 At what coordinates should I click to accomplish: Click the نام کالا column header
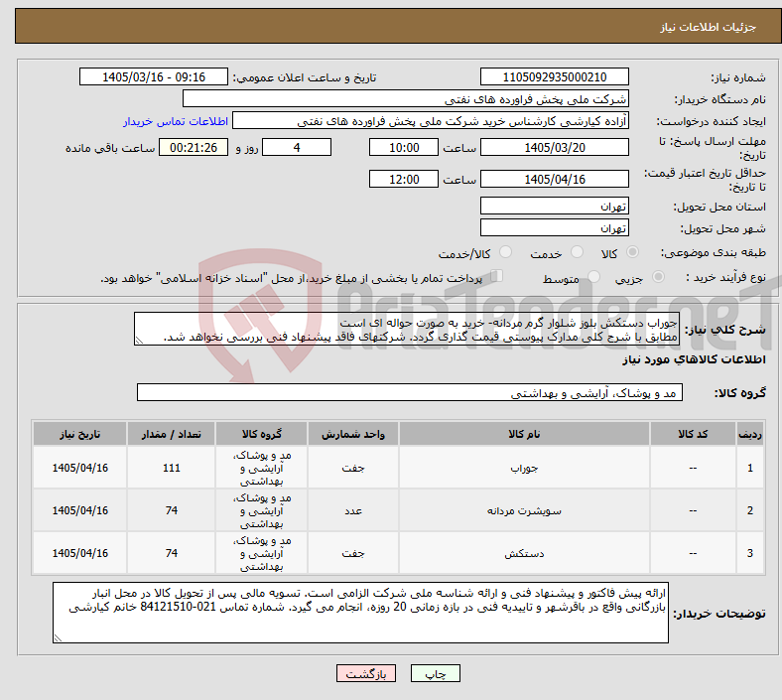click(x=524, y=434)
